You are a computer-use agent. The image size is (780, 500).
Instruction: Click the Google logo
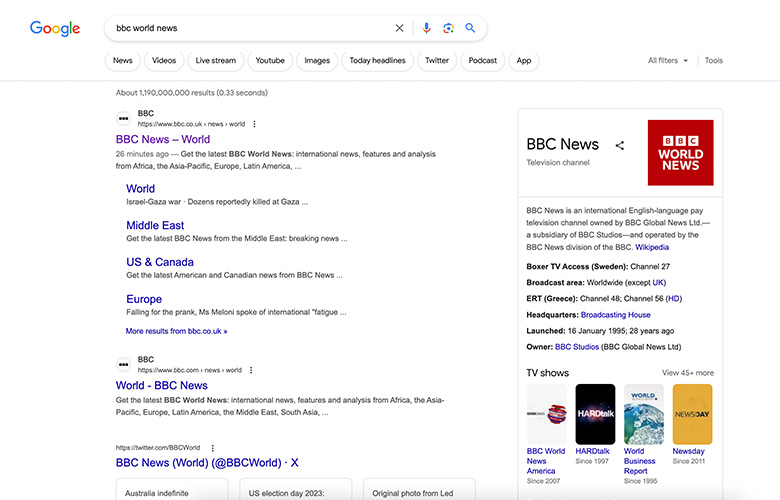(x=55, y=28)
